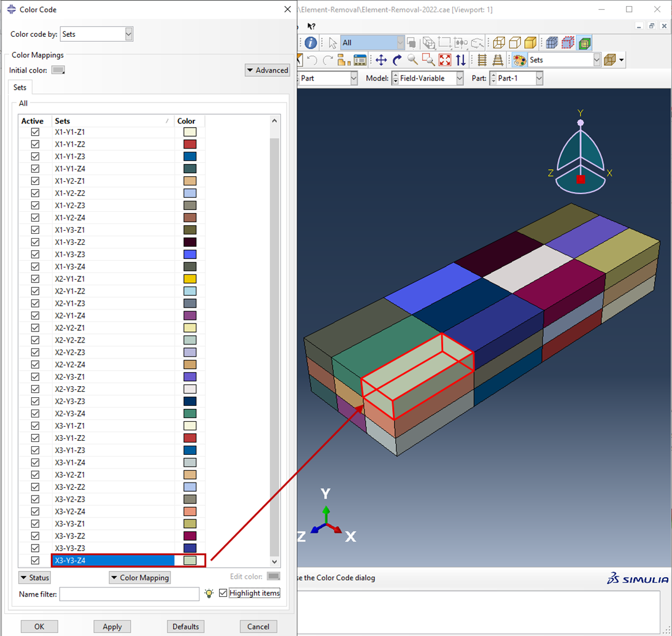
Task: Expand the Advanced options menu
Action: tap(267, 71)
